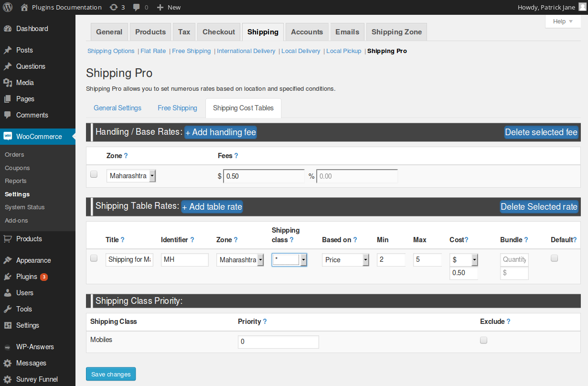This screenshot has width=588, height=386.
Task: Open the Local Pickup shipping link
Action: click(x=344, y=51)
